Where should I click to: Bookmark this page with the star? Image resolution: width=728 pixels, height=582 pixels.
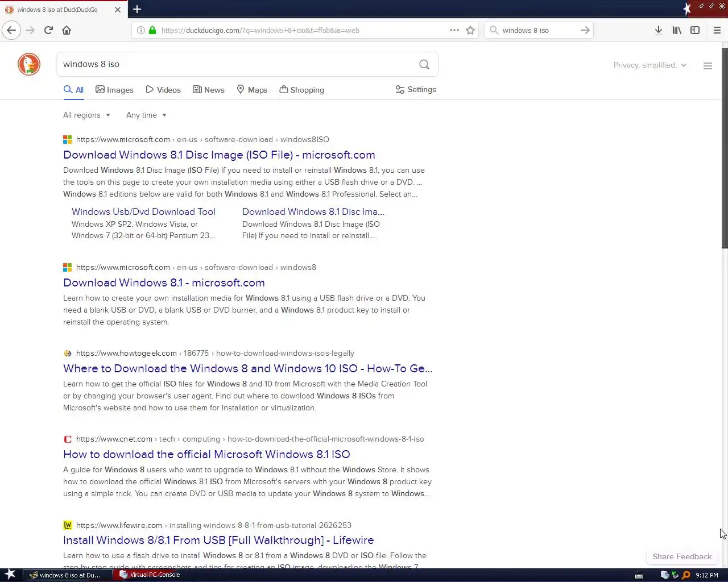click(470, 30)
